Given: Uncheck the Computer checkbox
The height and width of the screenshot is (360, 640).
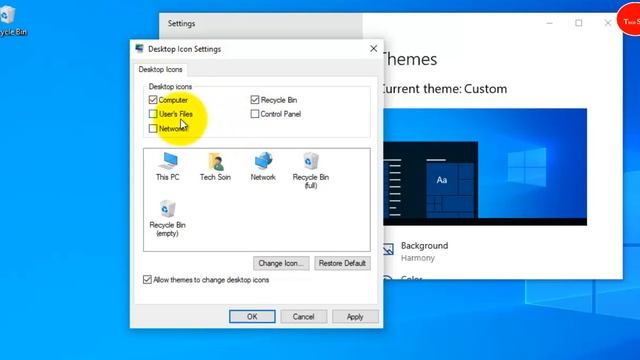Looking at the screenshot, I should pos(153,100).
